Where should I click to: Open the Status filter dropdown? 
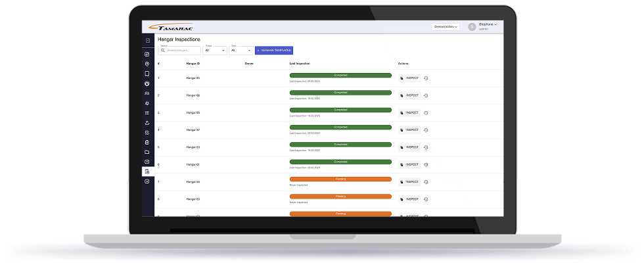pos(215,51)
